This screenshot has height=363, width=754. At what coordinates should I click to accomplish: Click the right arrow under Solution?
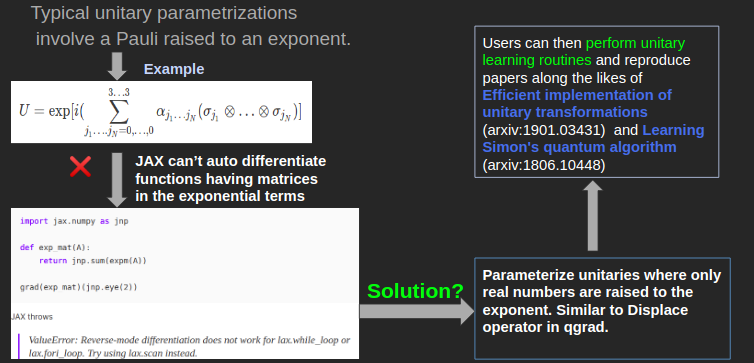point(417,311)
